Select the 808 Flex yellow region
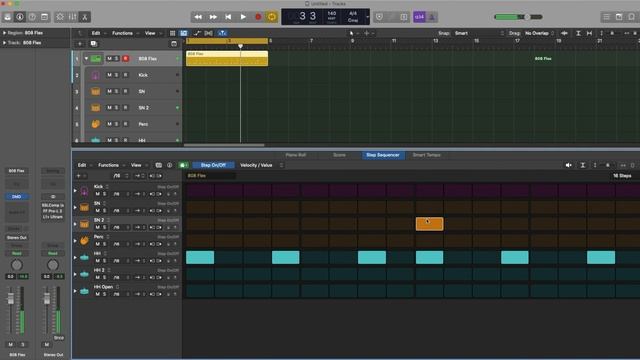Screen dimensions: 640x360 coord(227,58)
